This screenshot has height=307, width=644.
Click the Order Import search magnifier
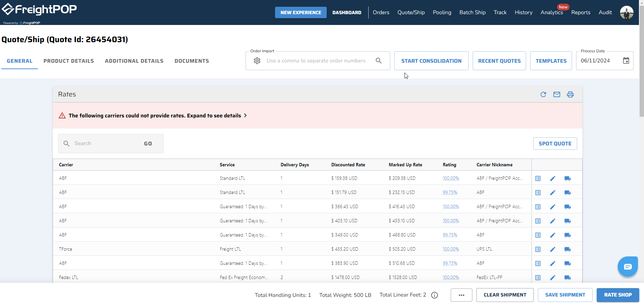coord(379,61)
